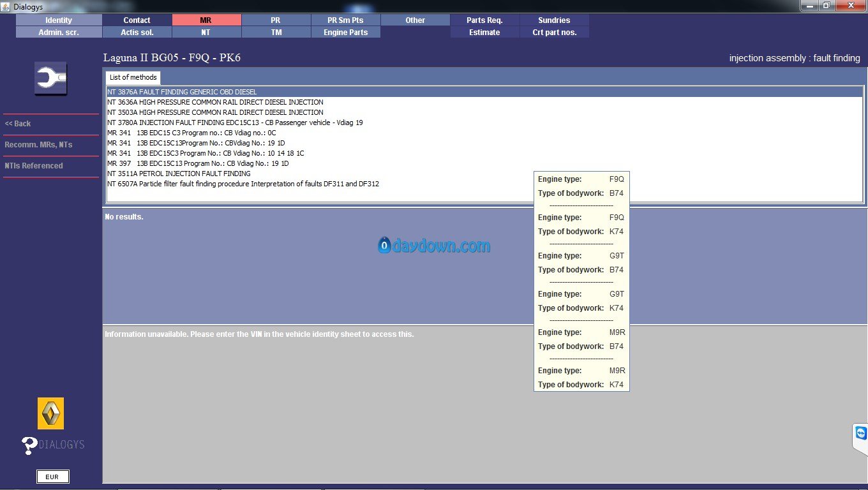Screen dimensions: 868x490
Task: Click the List of methods tab
Action: tap(133, 77)
